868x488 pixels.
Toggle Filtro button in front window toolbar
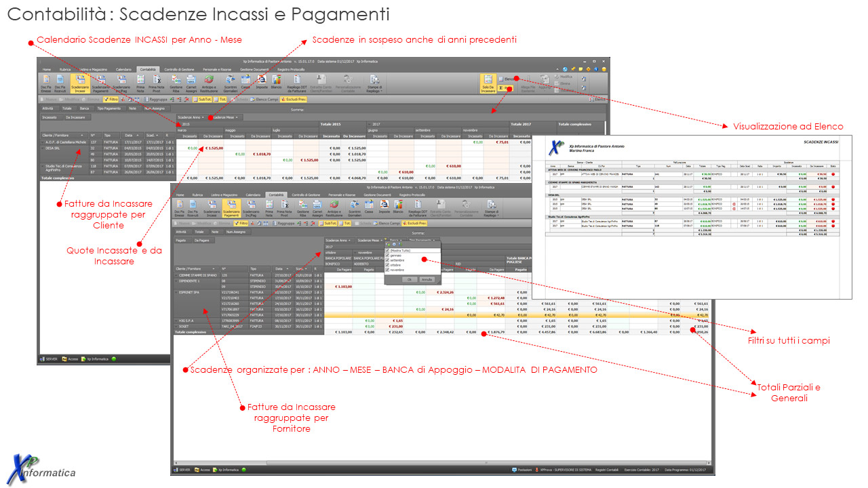(x=241, y=224)
